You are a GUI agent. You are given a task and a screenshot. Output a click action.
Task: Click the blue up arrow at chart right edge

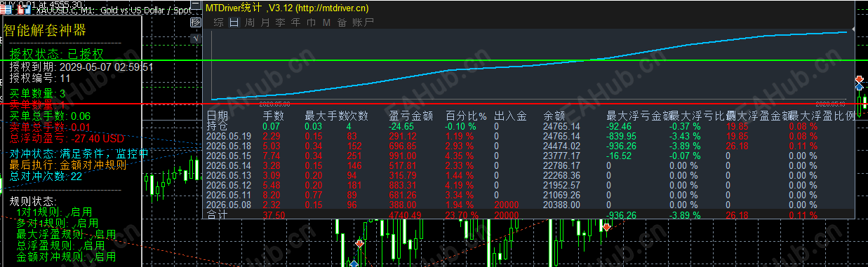tap(859, 87)
